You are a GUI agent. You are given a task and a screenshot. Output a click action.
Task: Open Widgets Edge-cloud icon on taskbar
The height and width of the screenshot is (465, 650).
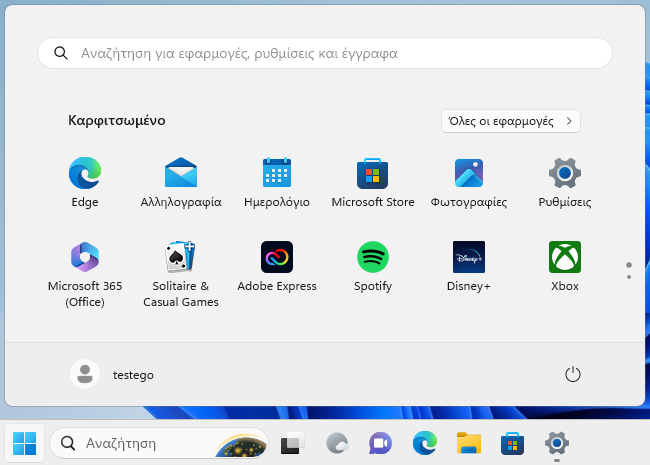pyautogui.click(x=337, y=443)
